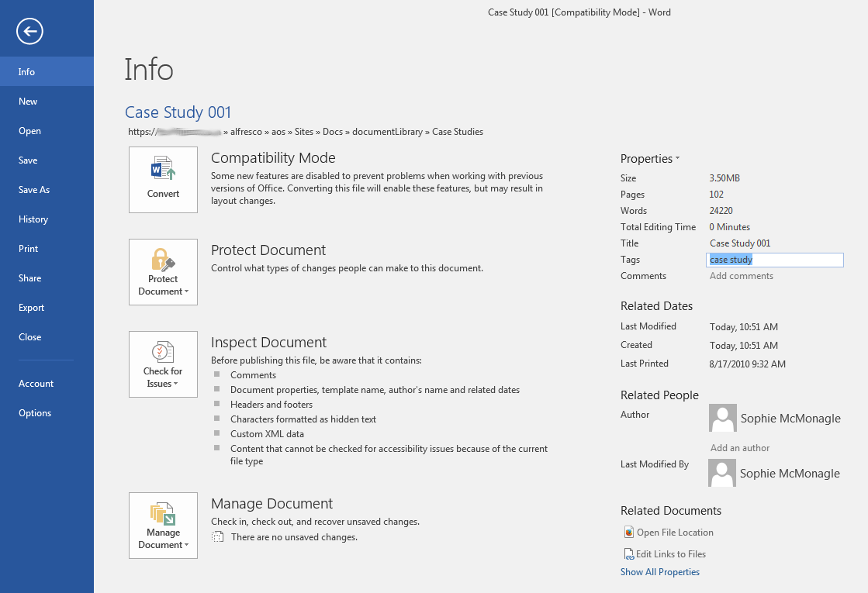Click Edit Links to Files
The width and height of the screenshot is (868, 593).
coord(665,553)
